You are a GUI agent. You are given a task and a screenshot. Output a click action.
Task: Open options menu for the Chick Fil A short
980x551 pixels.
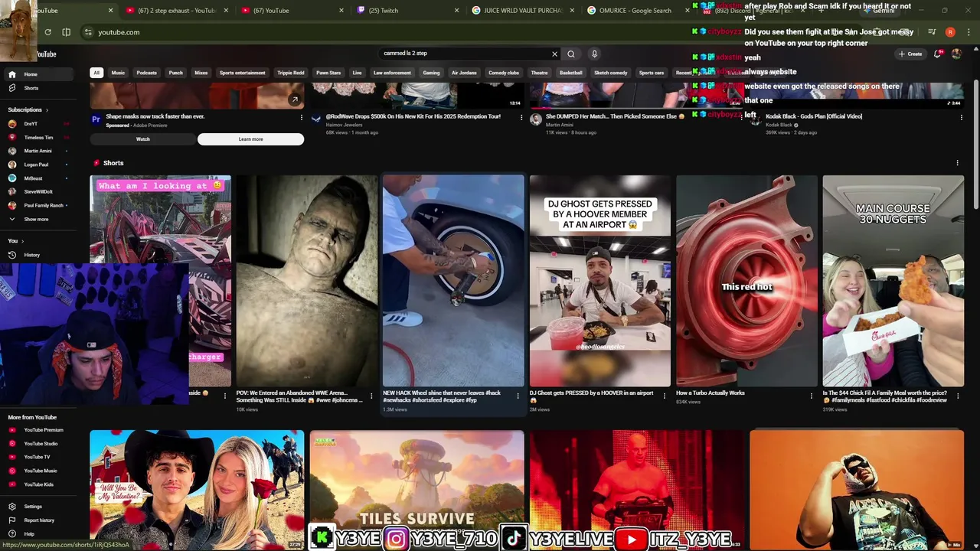point(958,396)
